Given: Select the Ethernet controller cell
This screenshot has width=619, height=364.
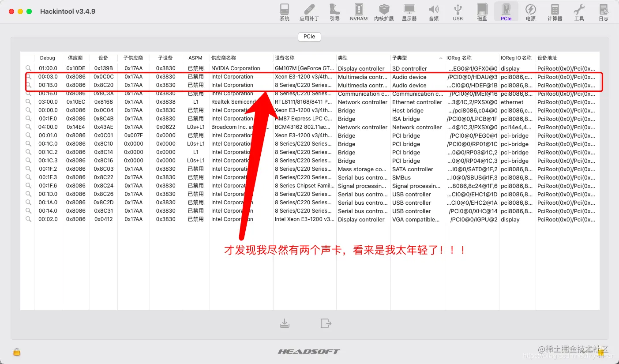Looking at the screenshot, I should click(x=417, y=102).
